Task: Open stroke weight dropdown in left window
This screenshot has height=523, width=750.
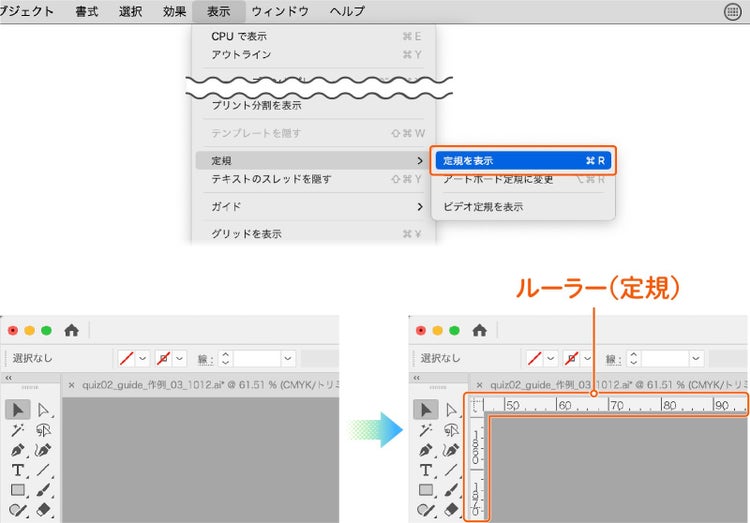Action: click(287, 358)
